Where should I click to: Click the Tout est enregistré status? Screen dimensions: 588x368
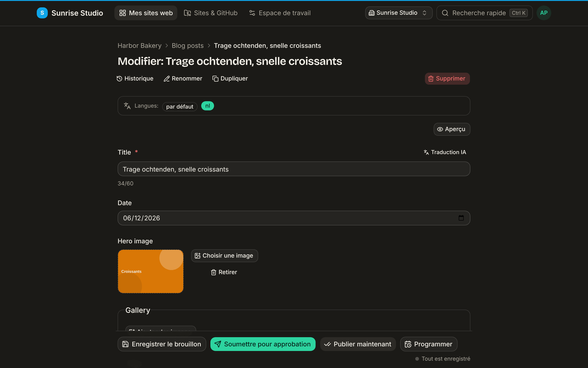tap(443, 359)
